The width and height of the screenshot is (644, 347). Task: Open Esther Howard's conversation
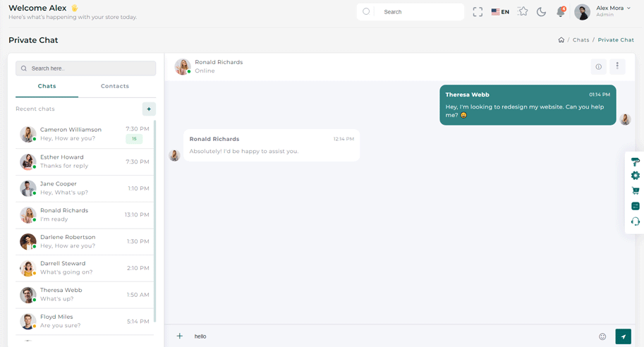[x=85, y=162]
